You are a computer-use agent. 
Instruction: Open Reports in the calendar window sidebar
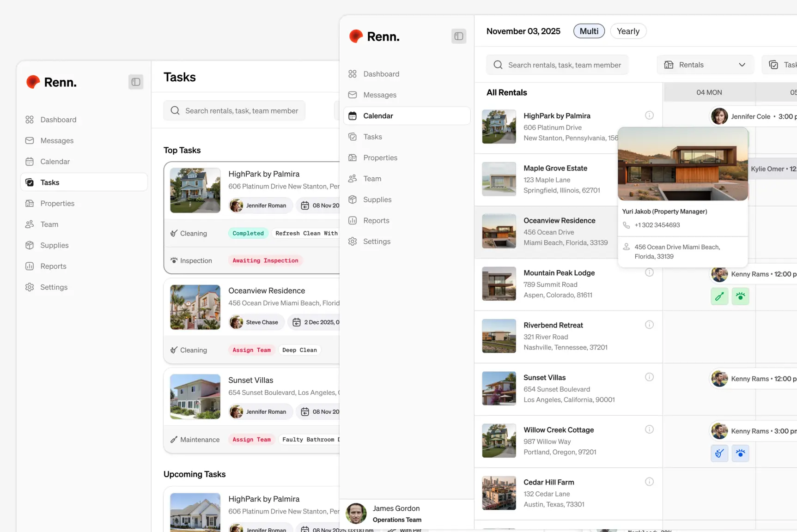(x=376, y=220)
